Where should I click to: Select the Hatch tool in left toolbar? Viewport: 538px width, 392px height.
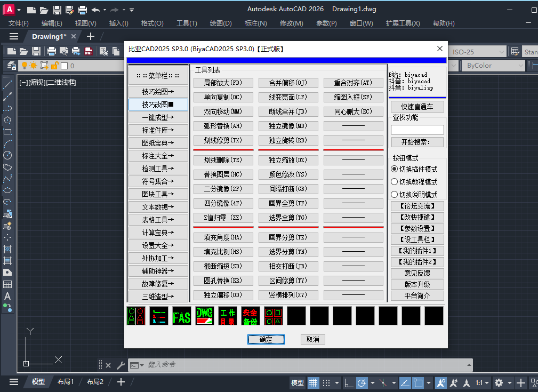pyautogui.click(x=7, y=249)
